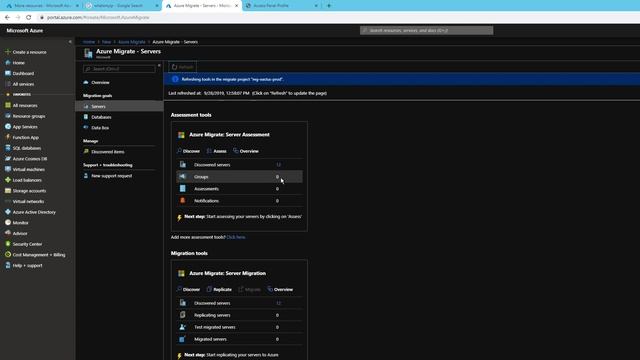
Task: Click the Refresh toolbar button
Action: coord(182,67)
